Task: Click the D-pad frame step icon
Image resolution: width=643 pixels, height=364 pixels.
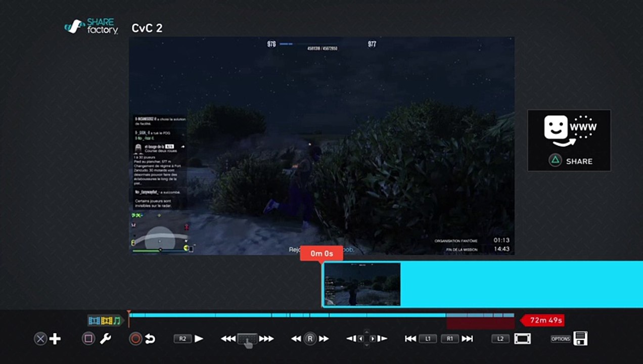Action: (x=367, y=339)
